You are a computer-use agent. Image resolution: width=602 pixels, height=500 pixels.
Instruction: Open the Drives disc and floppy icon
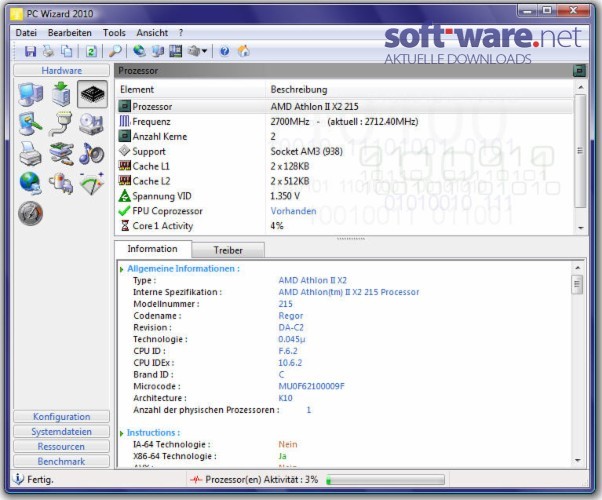(91, 124)
